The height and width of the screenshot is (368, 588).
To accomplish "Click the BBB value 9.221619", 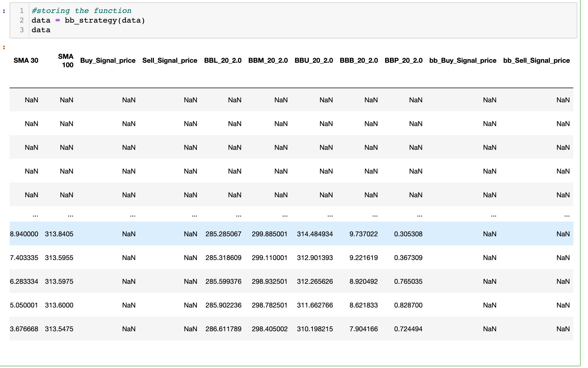I will 364,258.
